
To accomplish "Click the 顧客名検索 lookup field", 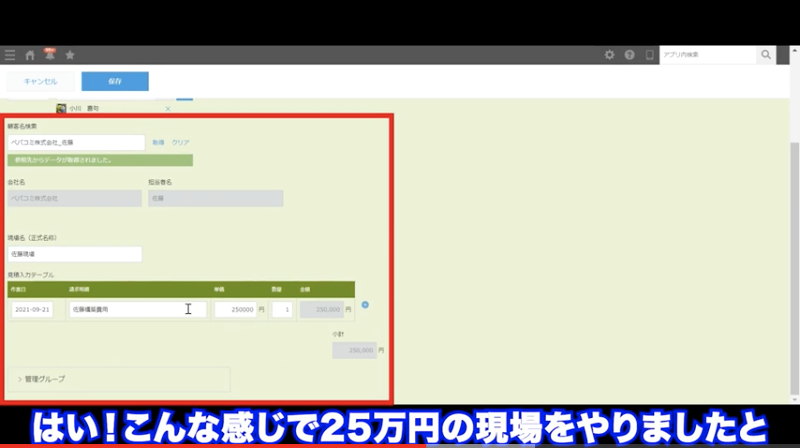I will (x=76, y=143).
